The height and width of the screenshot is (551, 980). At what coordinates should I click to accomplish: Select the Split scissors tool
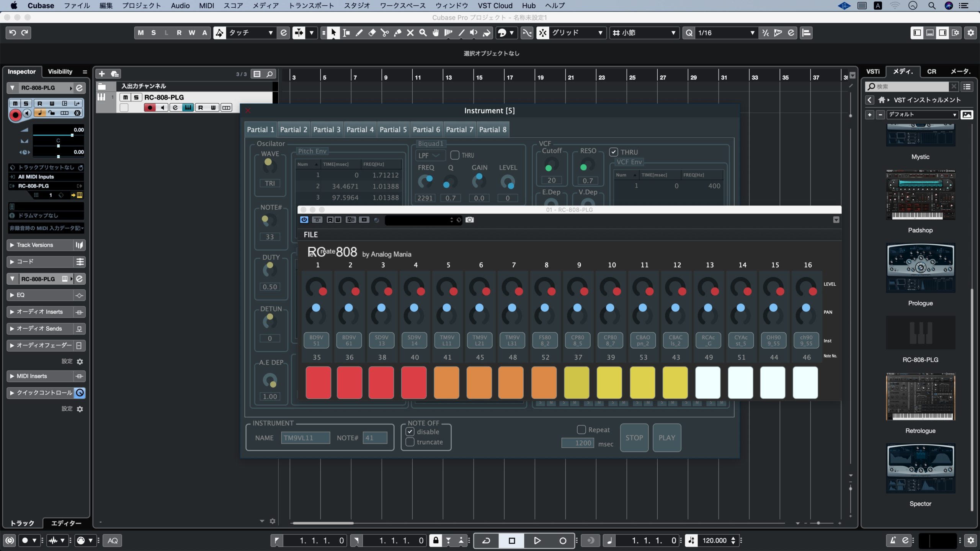(385, 33)
